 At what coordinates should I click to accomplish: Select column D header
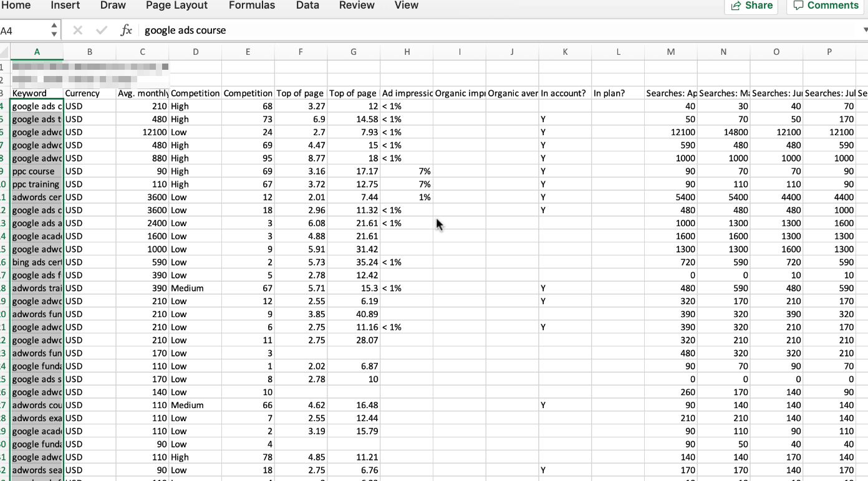click(x=195, y=52)
